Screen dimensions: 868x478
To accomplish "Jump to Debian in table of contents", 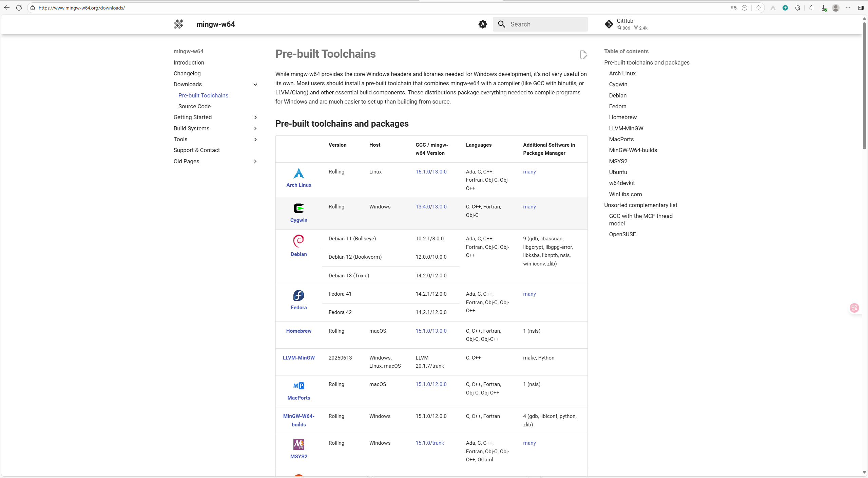I will [x=618, y=95].
